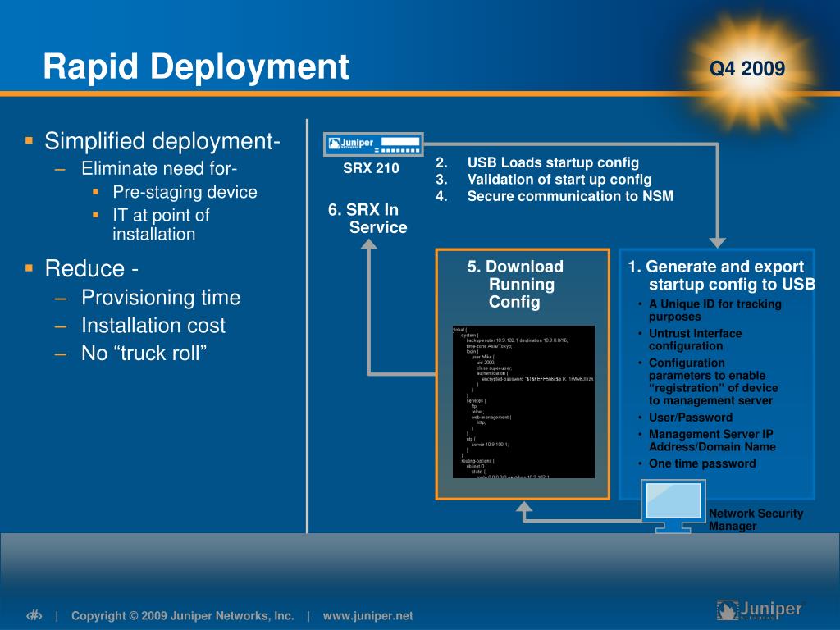Click 'IT at point of installation' text
This screenshot has width=840, height=630.
(x=161, y=225)
